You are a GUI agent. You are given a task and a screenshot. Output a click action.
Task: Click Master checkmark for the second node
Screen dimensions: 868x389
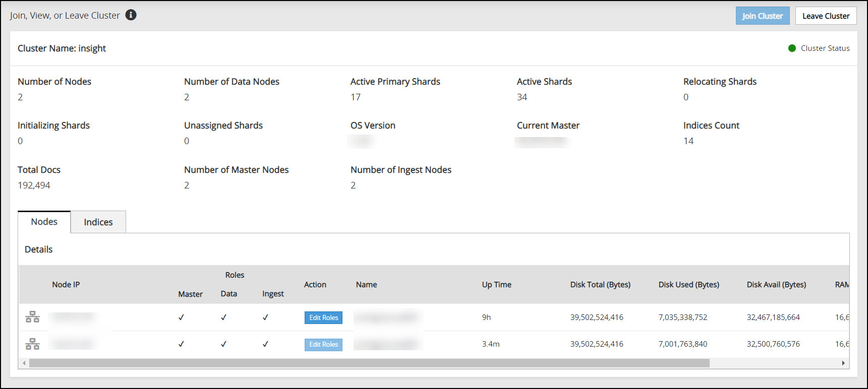point(181,344)
